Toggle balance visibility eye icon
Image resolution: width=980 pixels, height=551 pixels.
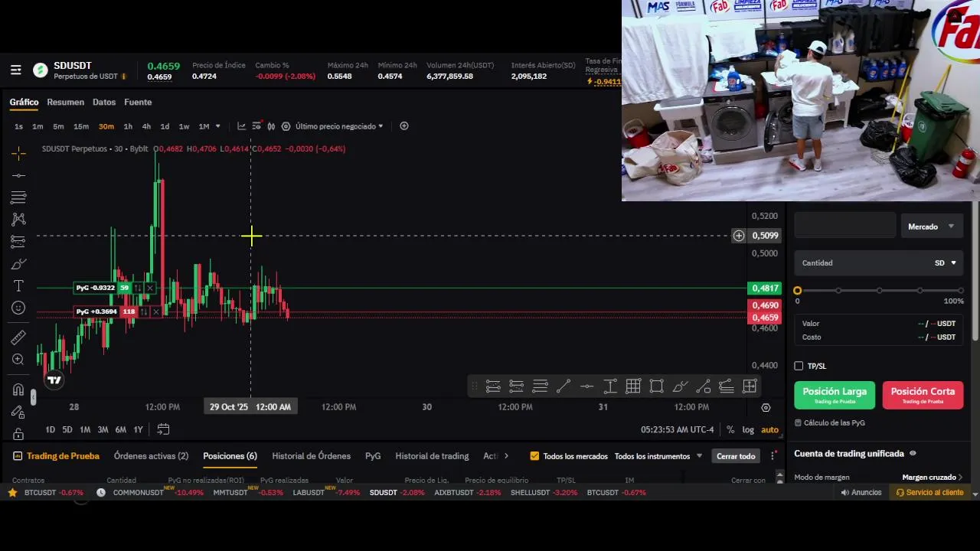tap(913, 454)
